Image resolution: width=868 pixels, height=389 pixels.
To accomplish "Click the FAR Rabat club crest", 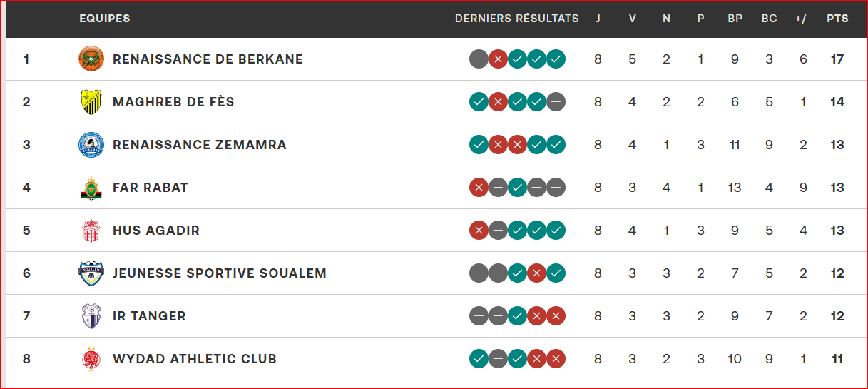I will (91, 188).
